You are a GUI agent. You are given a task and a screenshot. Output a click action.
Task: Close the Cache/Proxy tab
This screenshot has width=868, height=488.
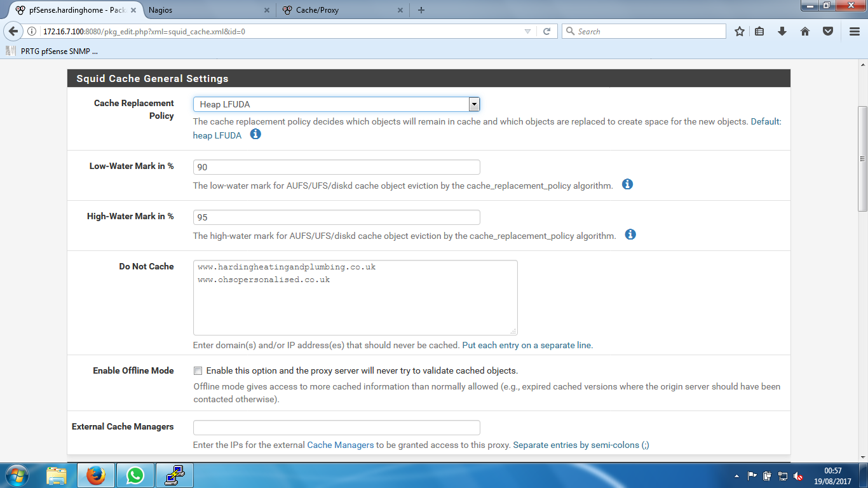(x=400, y=10)
